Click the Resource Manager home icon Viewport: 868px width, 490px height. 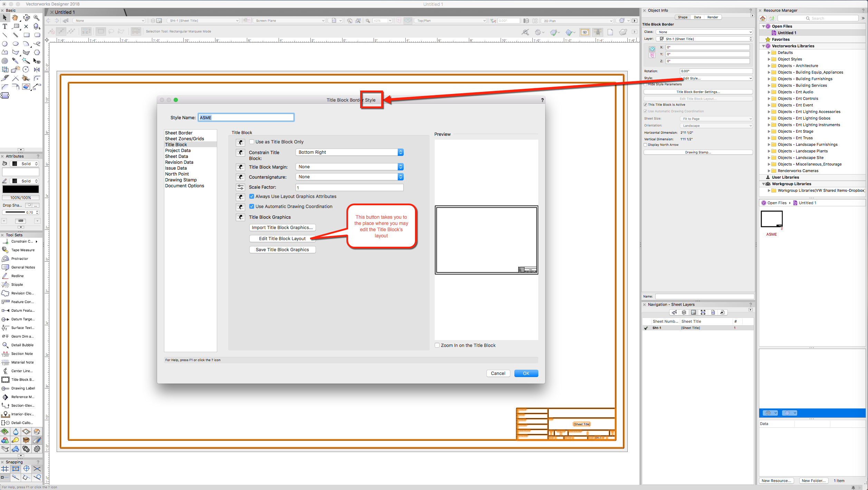coord(763,18)
